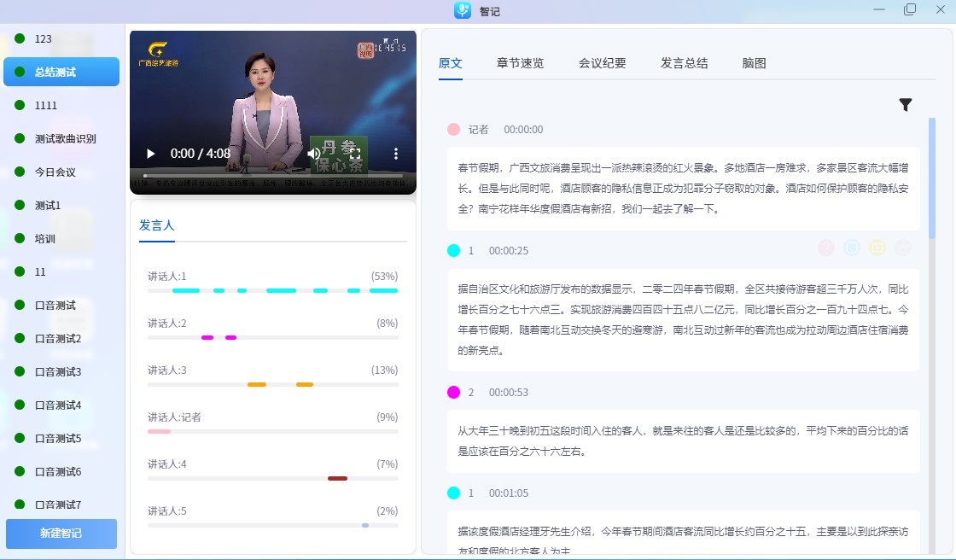
Task: Open the note named 11
Action: click(x=61, y=272)
